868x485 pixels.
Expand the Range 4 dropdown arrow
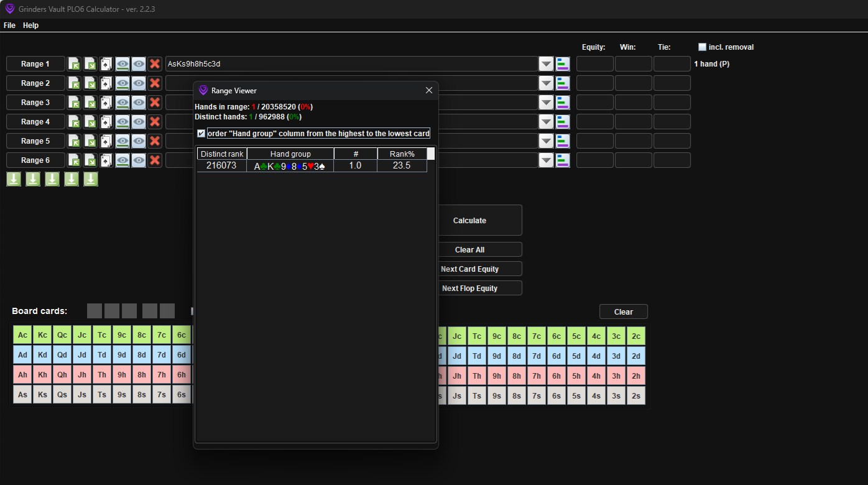[546, 122]
